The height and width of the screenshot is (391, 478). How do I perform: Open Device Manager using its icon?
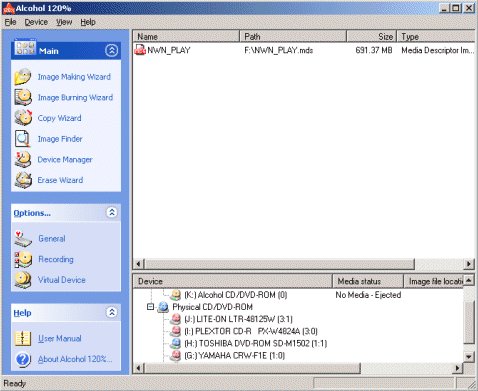click(23, 159)
